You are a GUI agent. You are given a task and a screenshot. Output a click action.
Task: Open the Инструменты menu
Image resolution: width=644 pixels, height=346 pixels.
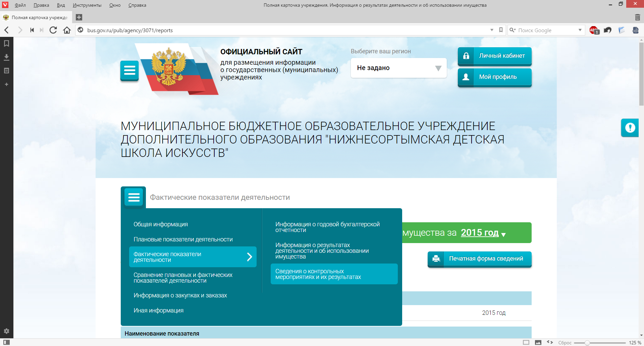pos(87,5)
